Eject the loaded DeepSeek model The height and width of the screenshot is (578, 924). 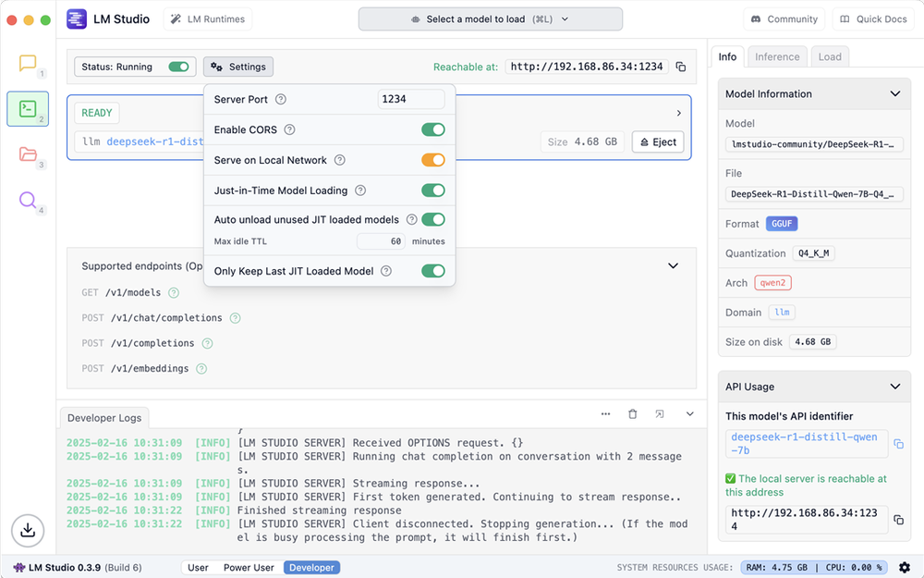[658, 141]
